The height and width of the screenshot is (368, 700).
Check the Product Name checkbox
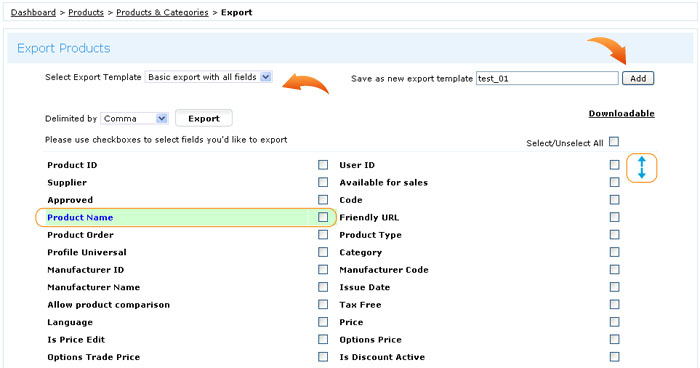323,217
